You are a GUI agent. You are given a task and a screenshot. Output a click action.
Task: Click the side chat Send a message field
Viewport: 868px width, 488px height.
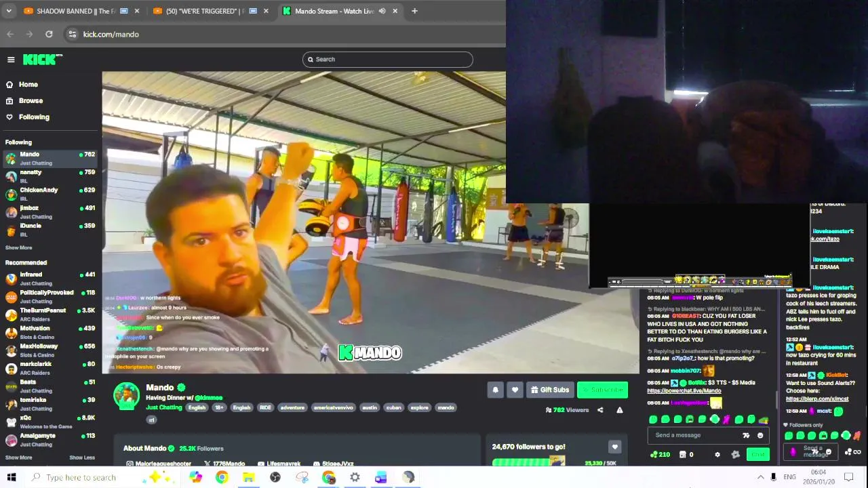point(812,451)
